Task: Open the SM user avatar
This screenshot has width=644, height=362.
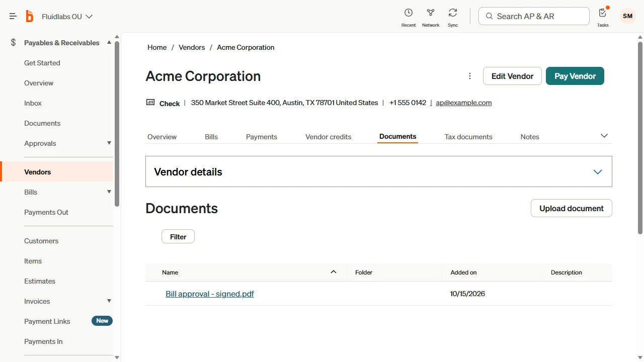Action: coord(627,16)
